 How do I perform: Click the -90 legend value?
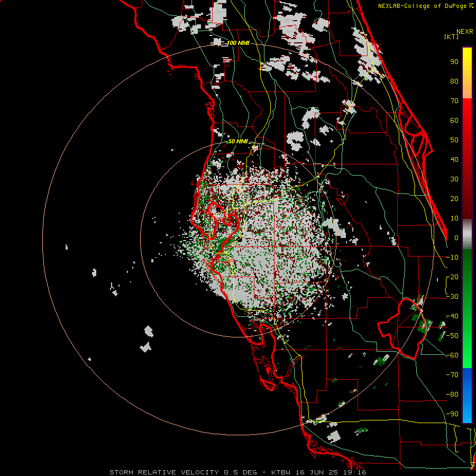[452, 414]
